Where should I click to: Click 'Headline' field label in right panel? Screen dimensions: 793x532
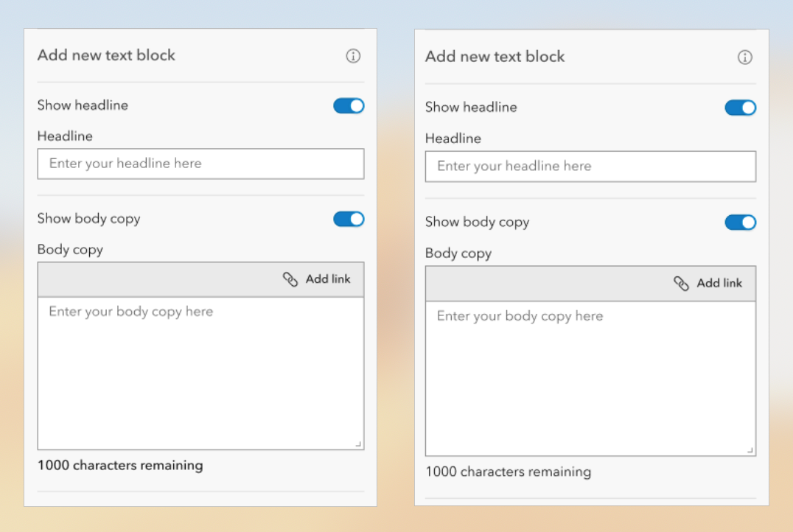453,139
